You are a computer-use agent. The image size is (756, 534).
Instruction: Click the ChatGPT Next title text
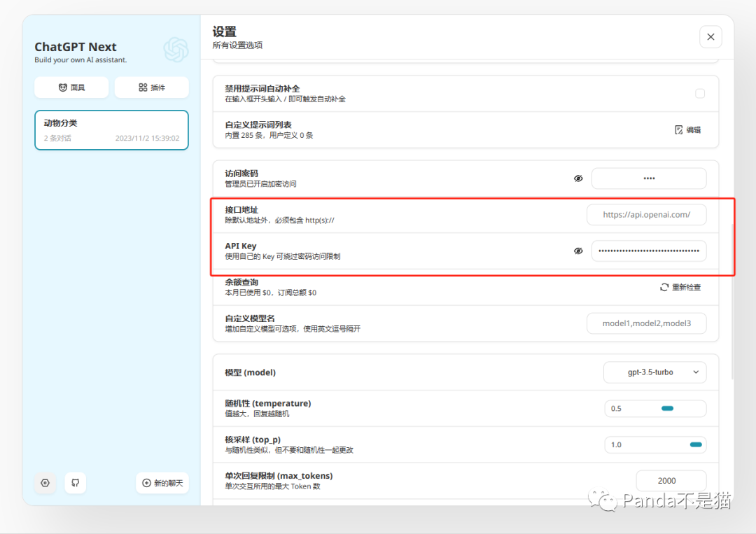76,47
